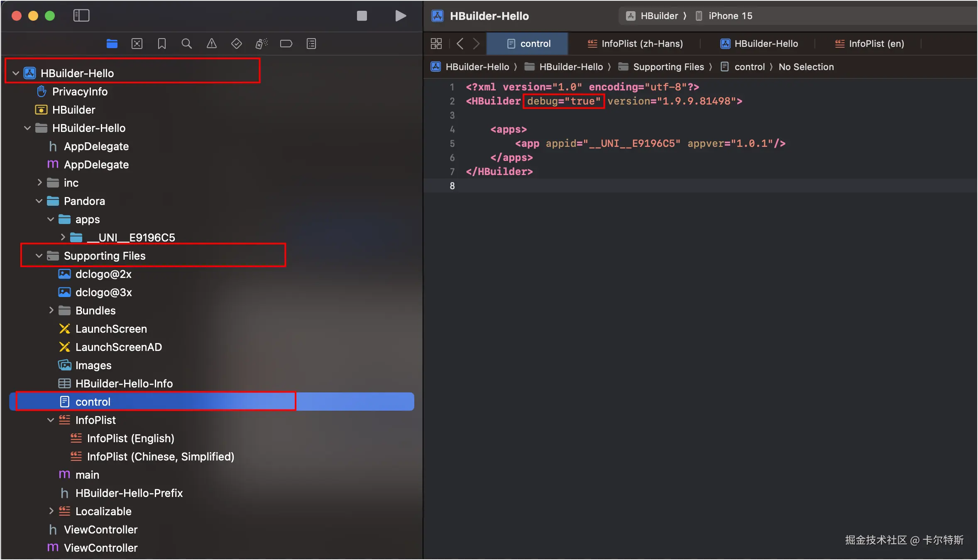This screenshot has height=560, width=978.
Task: Open the Project navigator folder icon
Action: [x=112, y=44]
